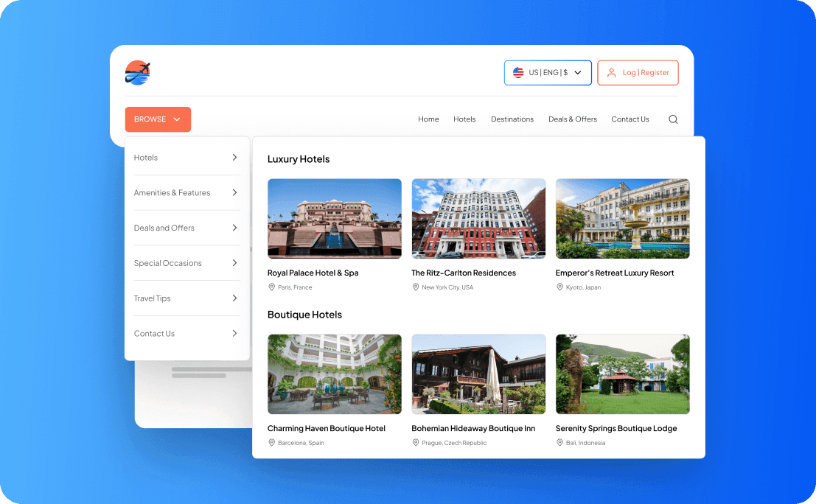Expand the Special Occasions chevron
The image size is (816, 504).
click(234, 262)
